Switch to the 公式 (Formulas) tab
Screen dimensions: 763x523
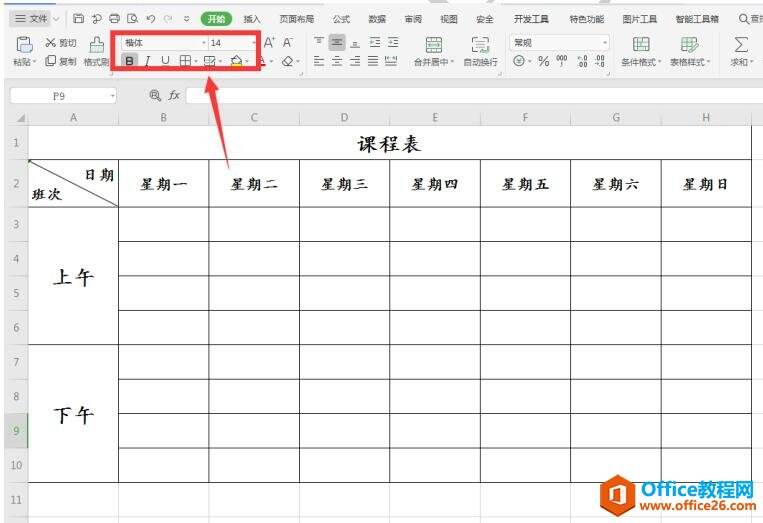pos(341,19)
